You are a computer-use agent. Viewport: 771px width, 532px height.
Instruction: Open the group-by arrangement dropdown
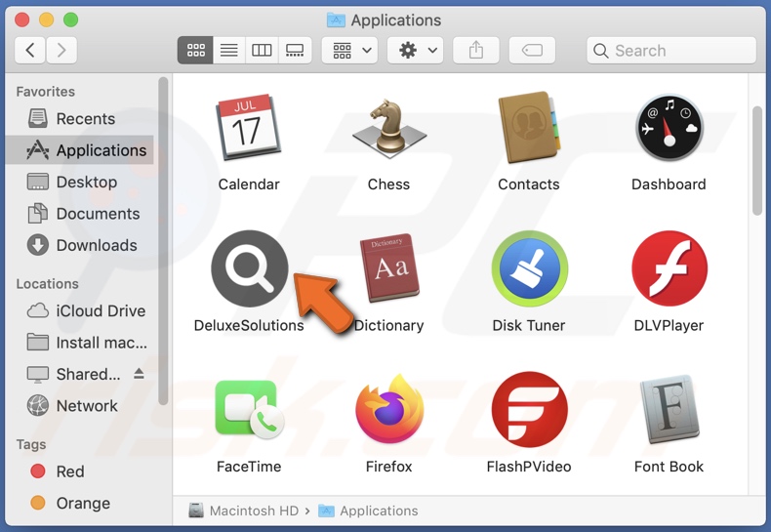coord(349,50)
